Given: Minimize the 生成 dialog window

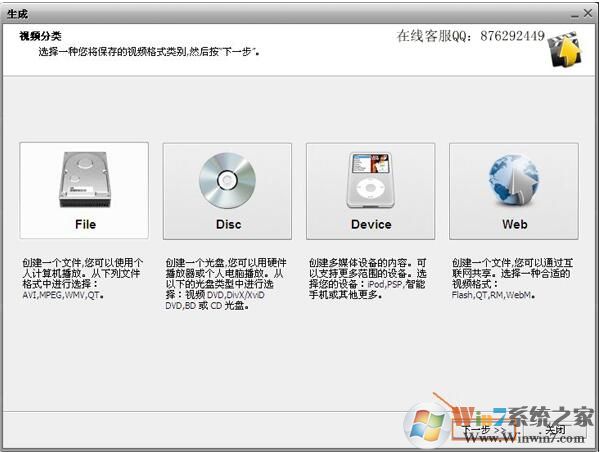Looking at the screenshot, I should tap(575, 14).
